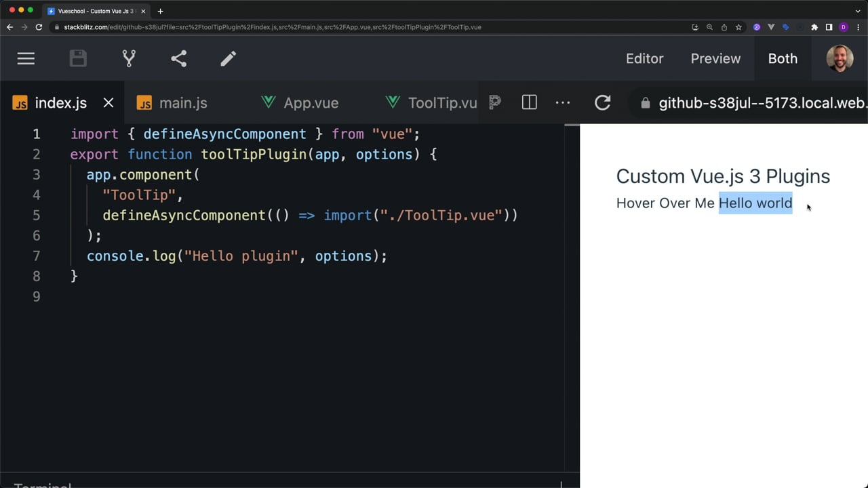Fork the project with the fork icon
868x488 pixels.
(129, 59)
